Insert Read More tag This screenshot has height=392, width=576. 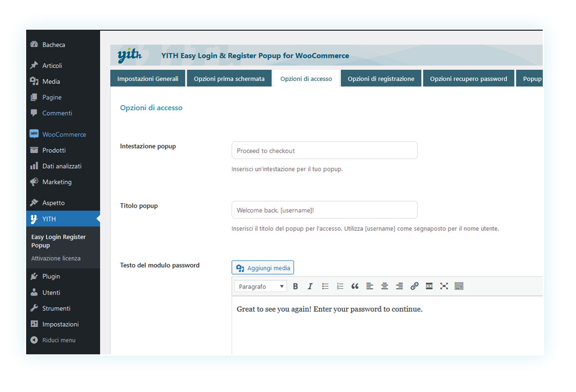[x=429, y=287]
